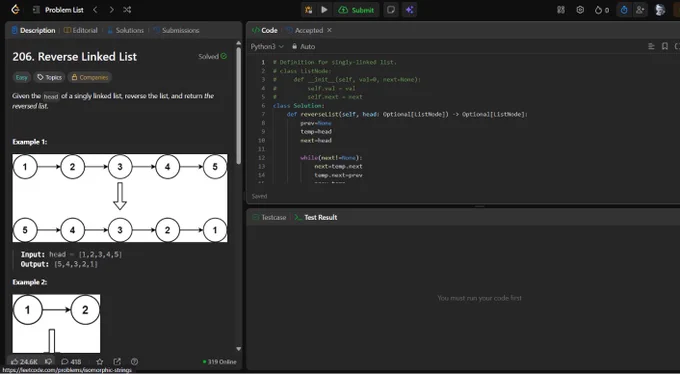Switch to the Testcase tab

(x=269, y=217)
